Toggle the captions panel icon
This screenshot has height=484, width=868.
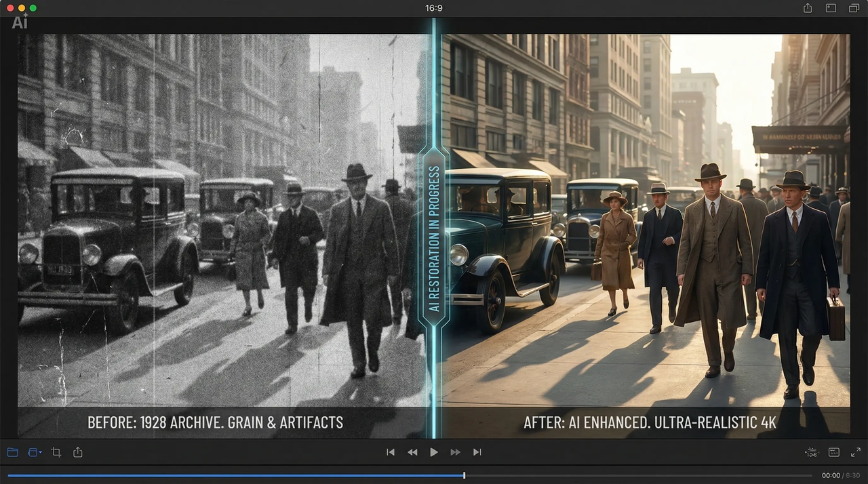834,452
